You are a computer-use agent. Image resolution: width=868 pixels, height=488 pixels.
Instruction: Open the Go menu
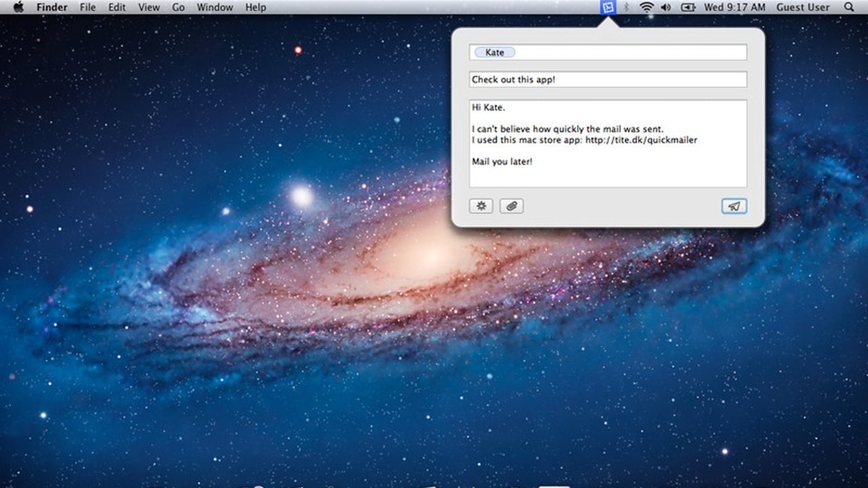point(178,7)
